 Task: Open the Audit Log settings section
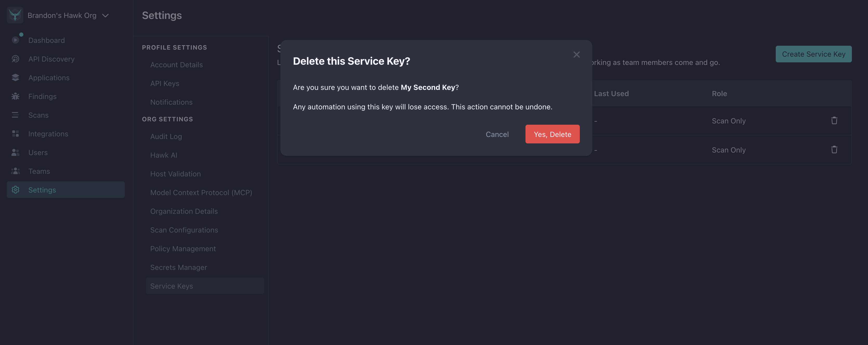point(166,136)
